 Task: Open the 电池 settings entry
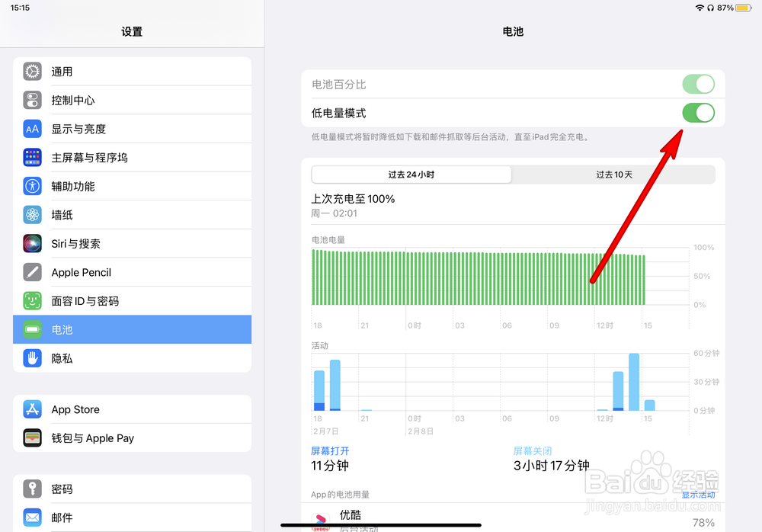click(132, 329)
